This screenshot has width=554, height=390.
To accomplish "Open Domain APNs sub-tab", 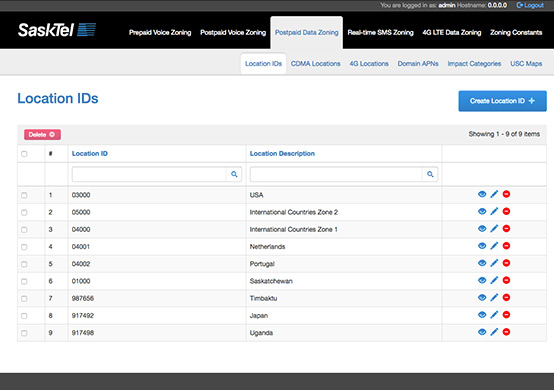I will (x=418, y=64).
